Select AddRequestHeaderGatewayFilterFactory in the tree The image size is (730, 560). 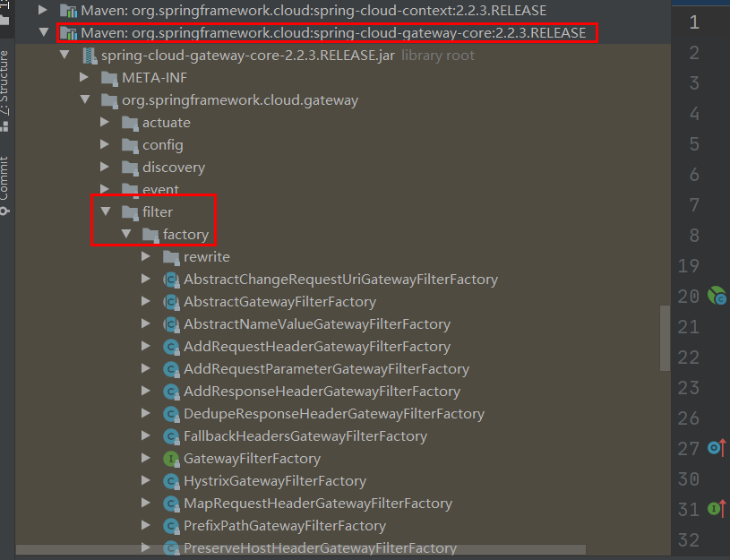click(316, 346)
